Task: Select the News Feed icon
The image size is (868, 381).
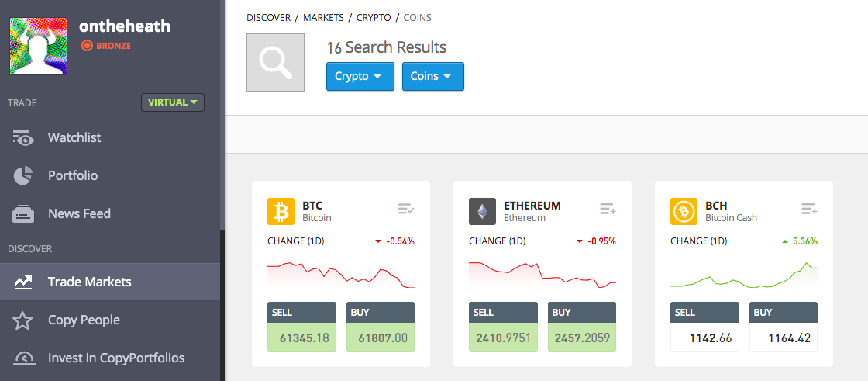Action: 23,213
